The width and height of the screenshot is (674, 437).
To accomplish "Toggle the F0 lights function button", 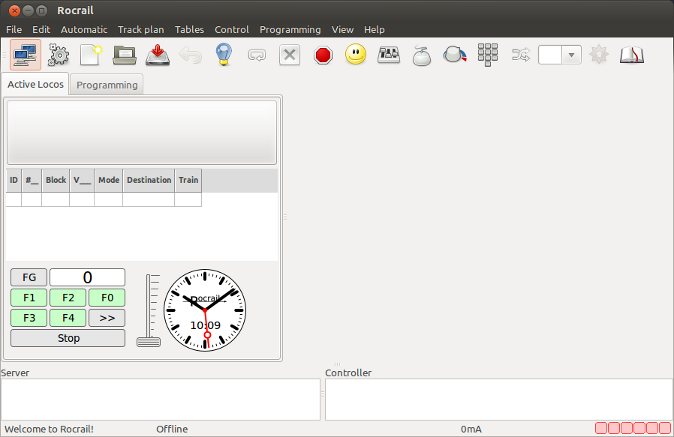I will click(x=107, y=298).
